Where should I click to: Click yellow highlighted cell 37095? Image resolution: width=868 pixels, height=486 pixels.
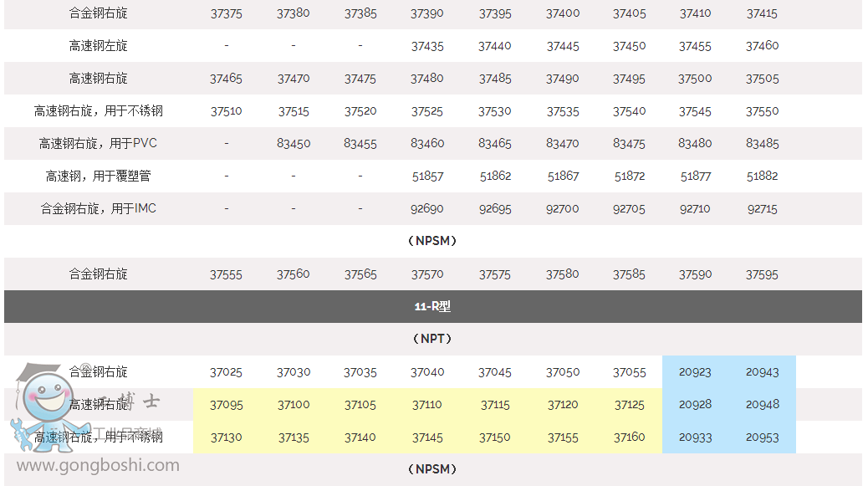point(227,405)
